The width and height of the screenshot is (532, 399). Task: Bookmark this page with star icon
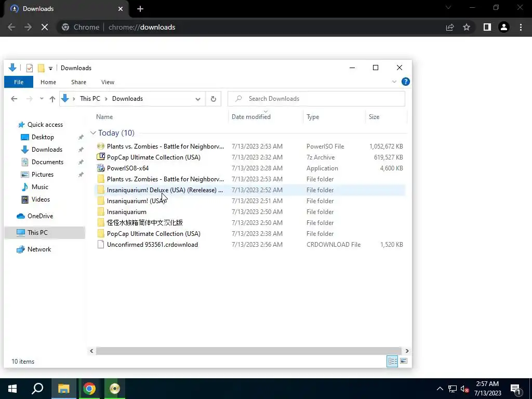467,27
